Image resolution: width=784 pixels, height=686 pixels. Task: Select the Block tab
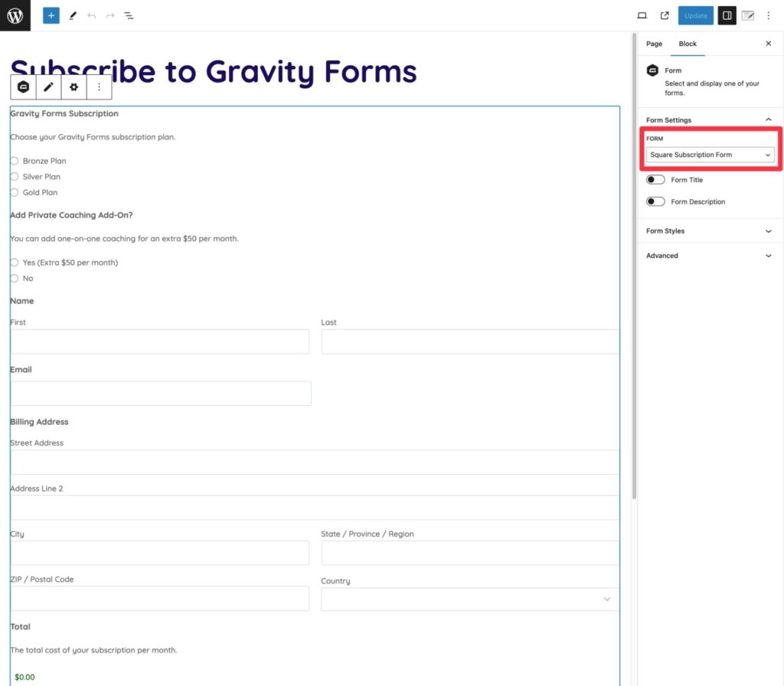point(688,44)
